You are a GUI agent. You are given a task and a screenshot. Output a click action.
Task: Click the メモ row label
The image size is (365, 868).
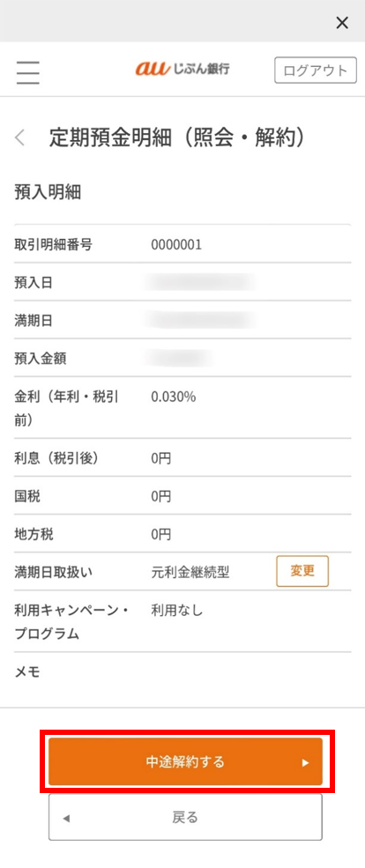27,672
